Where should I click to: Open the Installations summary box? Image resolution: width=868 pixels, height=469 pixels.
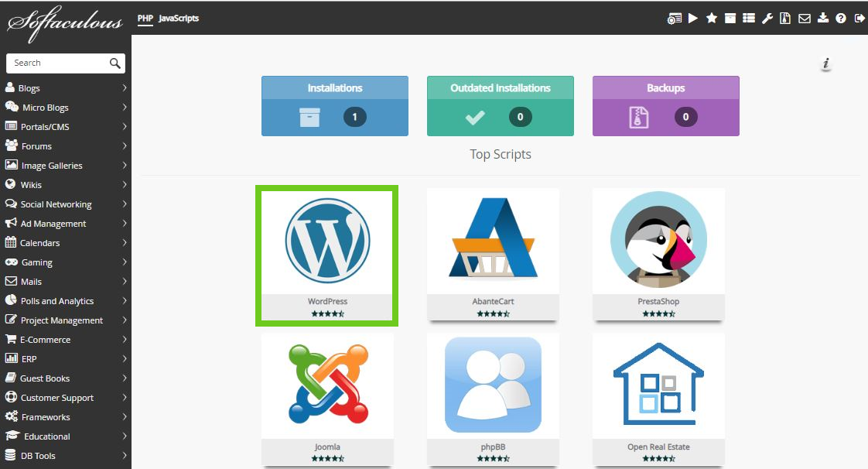coord(334,106)
